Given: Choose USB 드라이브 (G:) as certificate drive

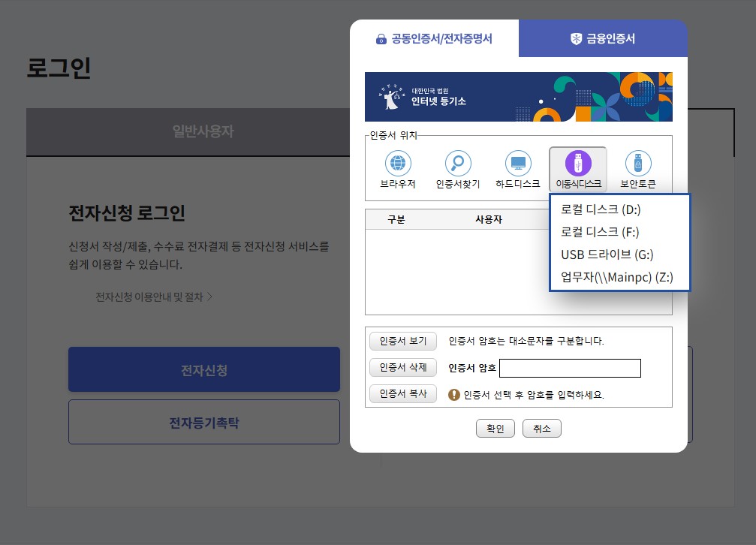Looking at the screenshot, I should click(608, 256).
